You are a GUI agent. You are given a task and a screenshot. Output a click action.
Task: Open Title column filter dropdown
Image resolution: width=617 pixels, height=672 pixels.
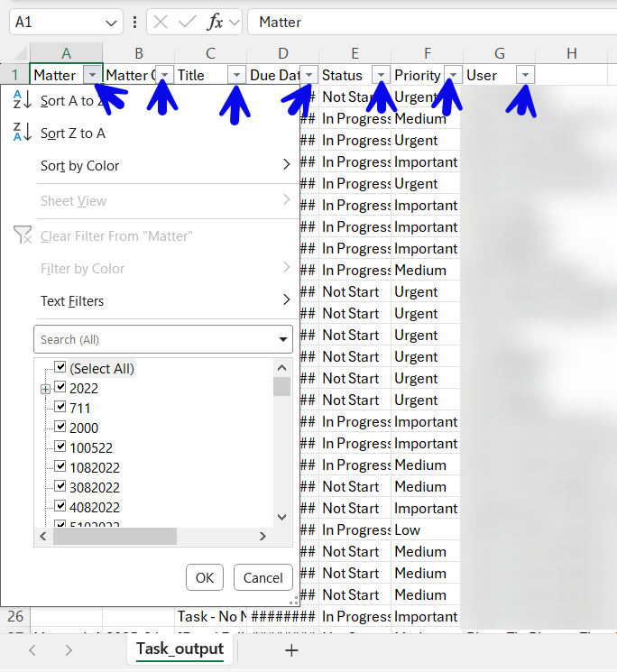236,75
